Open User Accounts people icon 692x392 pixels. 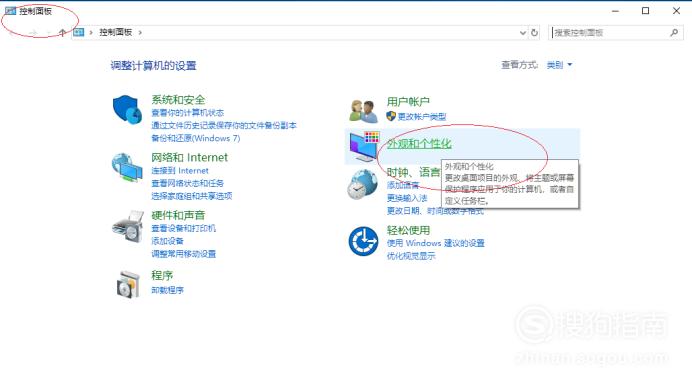point(363,110)
